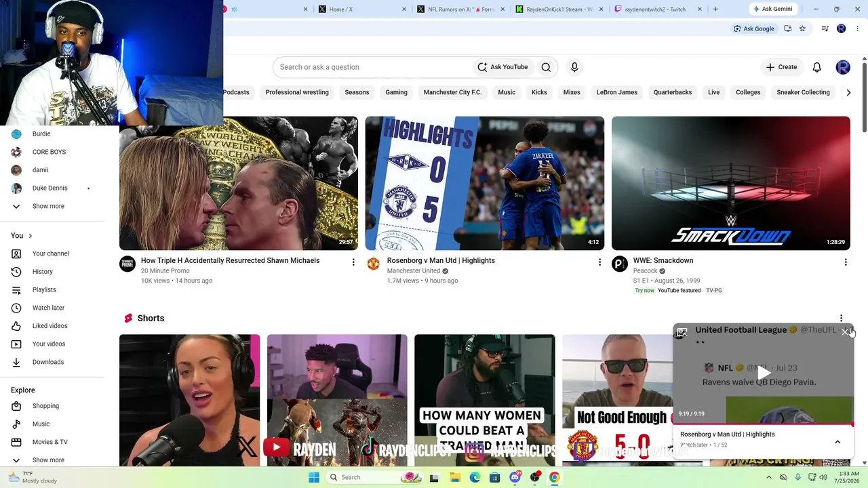Open the Triple H and Shawn Michaels thumbnail
This screenshot has width=868, height=488.
239,183
